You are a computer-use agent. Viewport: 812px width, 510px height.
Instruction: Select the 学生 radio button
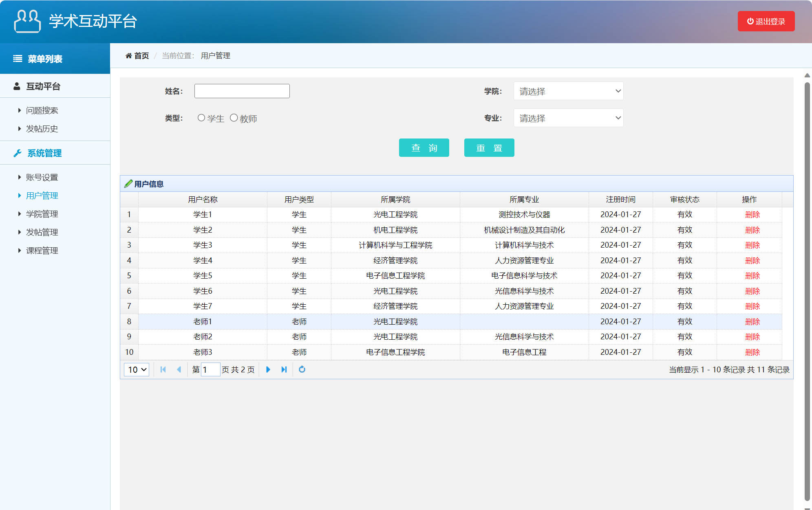coord(201,118)
